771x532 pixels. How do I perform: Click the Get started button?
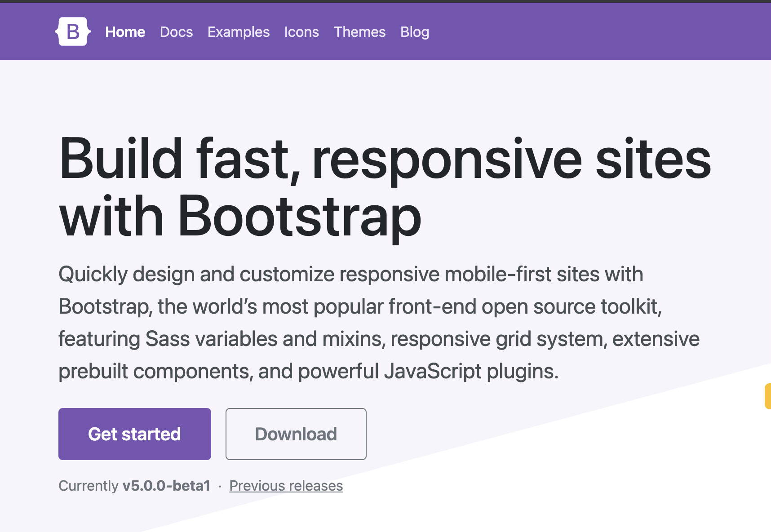(x=135, y=434)
